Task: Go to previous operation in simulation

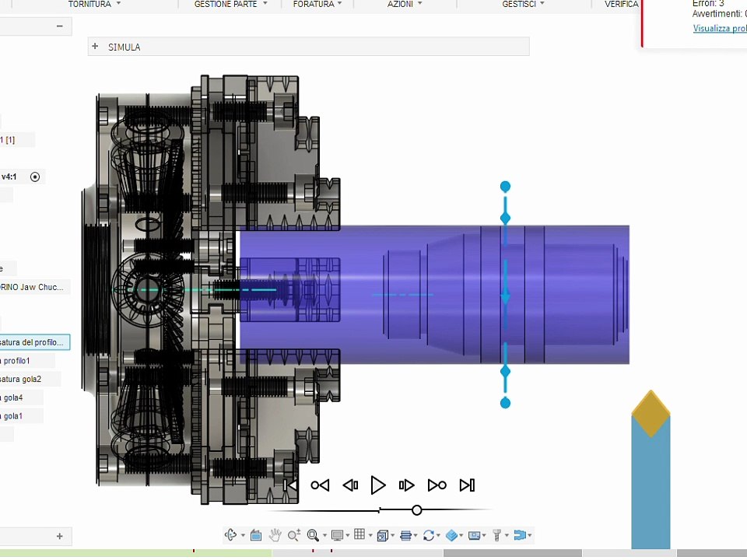Action: coord(320,485)
